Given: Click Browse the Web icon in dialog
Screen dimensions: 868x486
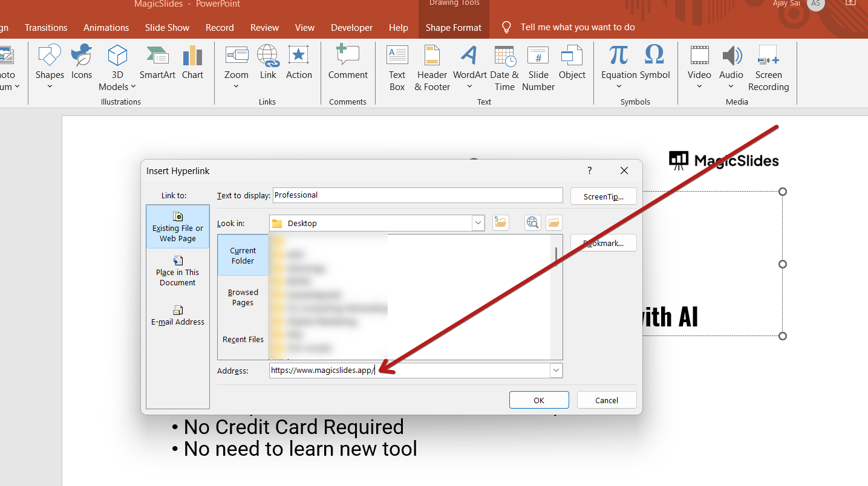Looking at the screenshot, I should (533, 223).
